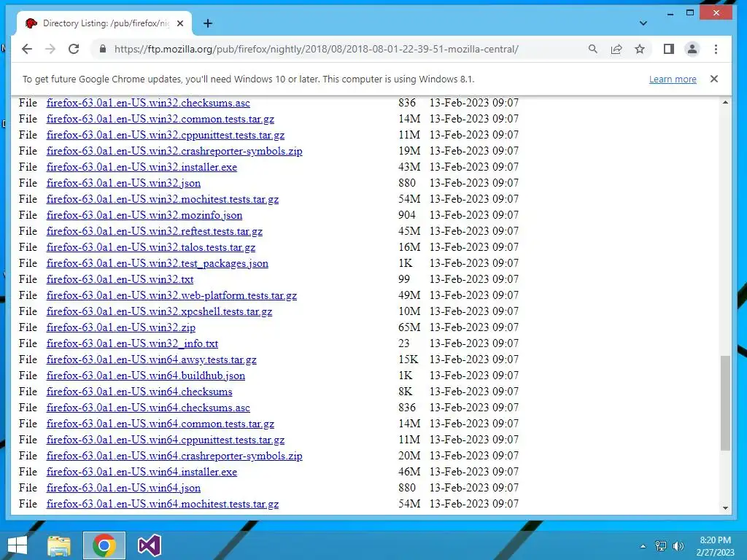Open win64.cppunittest.tests.tar.gz link
This screenshot has width=747, height=560.
166,440
